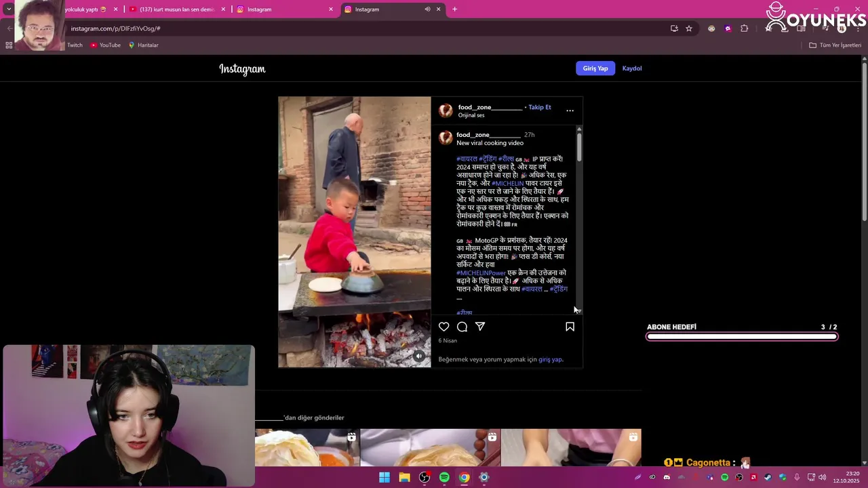Screen dimensions: 868x488
Task: Open the volume control in the tray
Action: [x=822, y=477]
